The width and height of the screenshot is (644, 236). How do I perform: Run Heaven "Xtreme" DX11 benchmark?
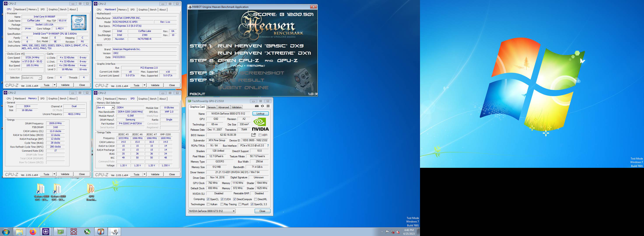[264, 53]
